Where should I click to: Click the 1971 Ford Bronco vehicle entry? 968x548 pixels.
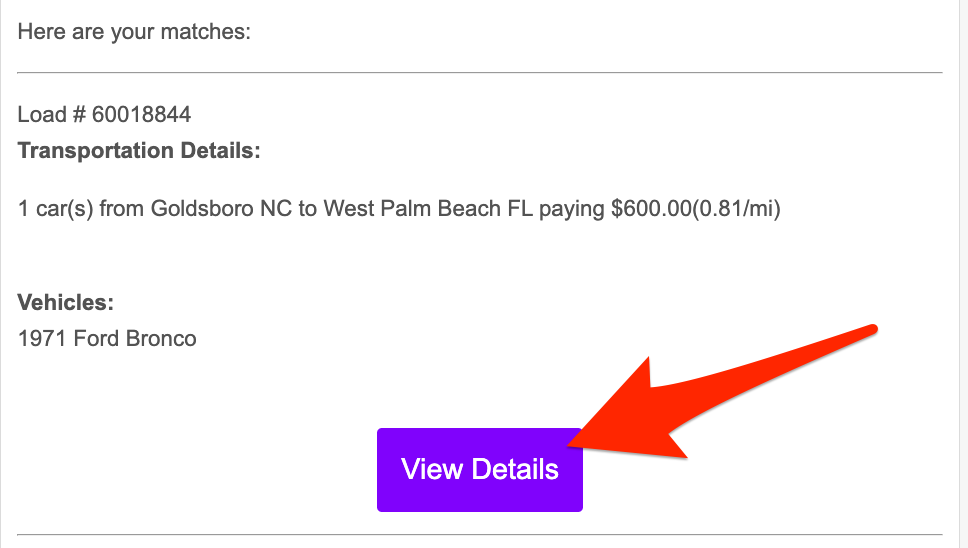(107, 338)
